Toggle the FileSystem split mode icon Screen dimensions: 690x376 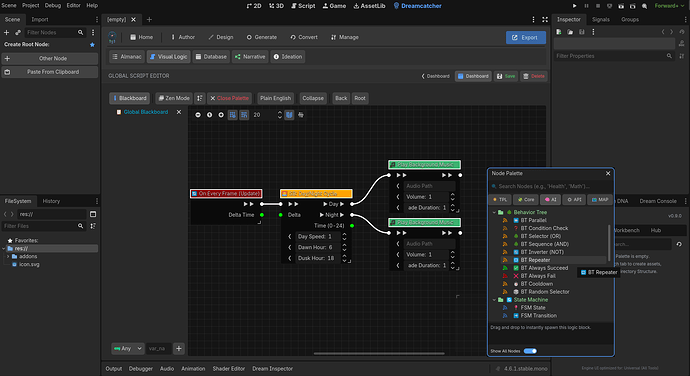[x=93, y=214]
